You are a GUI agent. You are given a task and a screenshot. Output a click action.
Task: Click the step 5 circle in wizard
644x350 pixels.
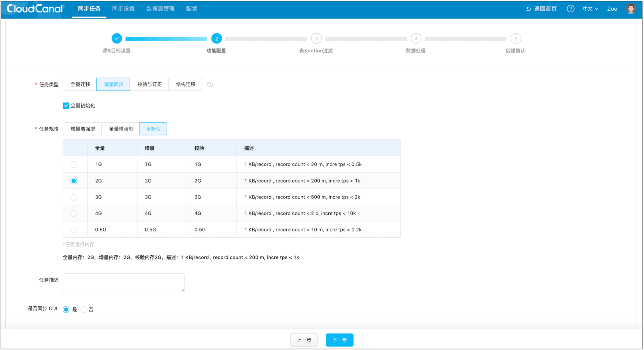(x=515, y=39)
